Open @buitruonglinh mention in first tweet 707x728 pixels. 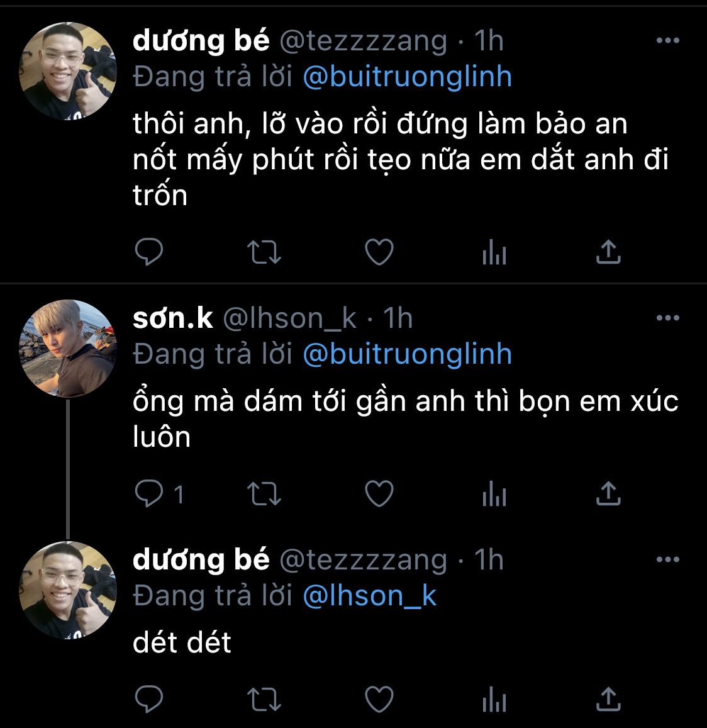point(407,77)
